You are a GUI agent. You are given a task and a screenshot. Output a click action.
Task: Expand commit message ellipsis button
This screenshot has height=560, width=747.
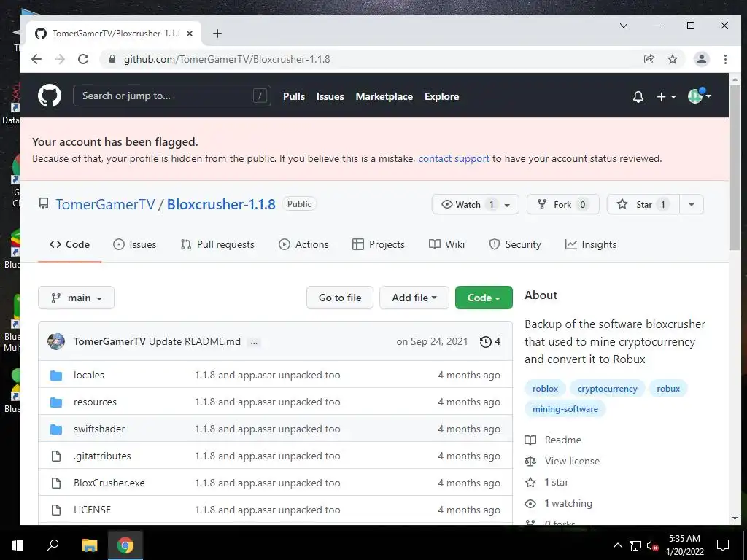coord(254,342)
